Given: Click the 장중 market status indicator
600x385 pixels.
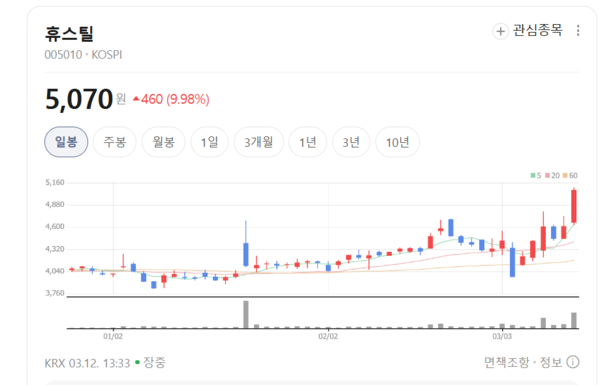Looking at the screenshot, I should (151, 362).
